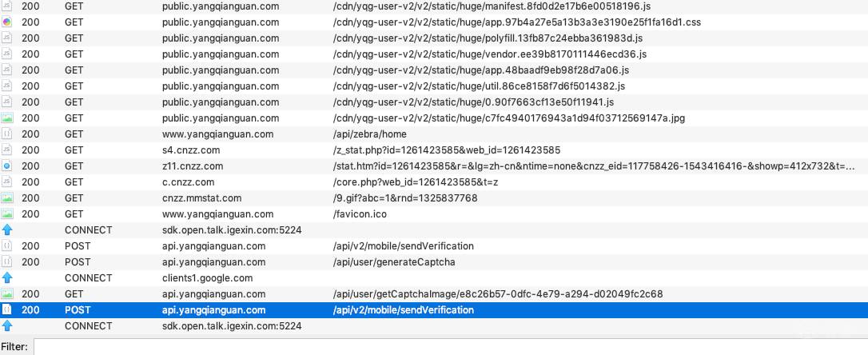Select the /api/user/generateCaptcha path
Image resolution: width=868 pixels, height=355 pixels.
click(x=393, y=262)
